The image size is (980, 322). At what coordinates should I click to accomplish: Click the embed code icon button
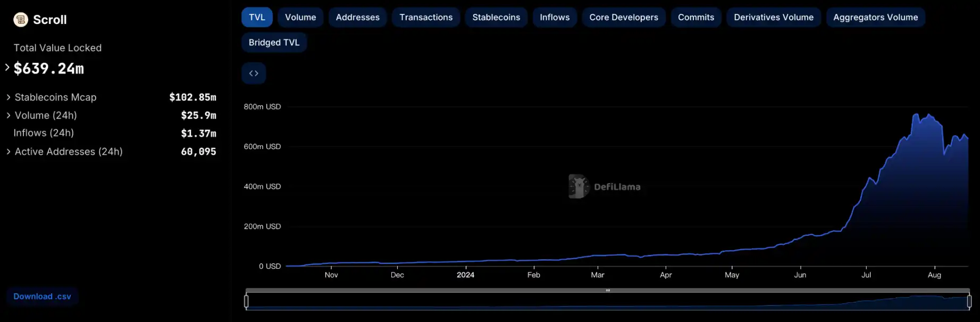click(254, 73)
